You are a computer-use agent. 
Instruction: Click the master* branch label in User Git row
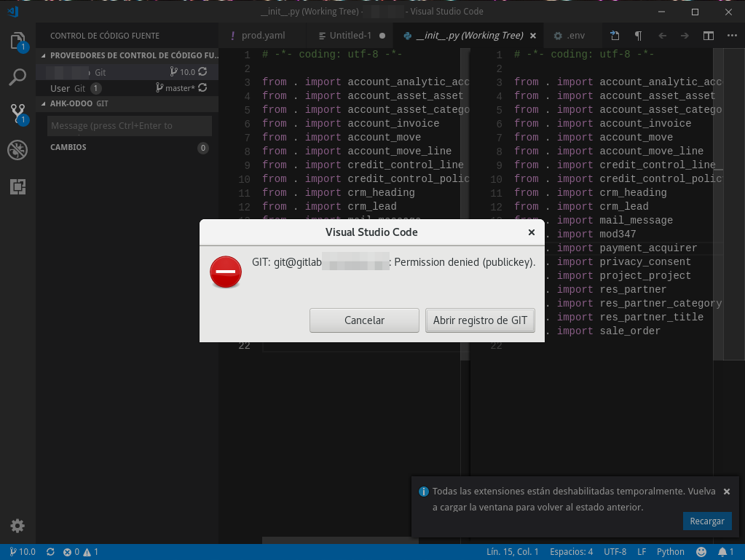pos(176,88)
